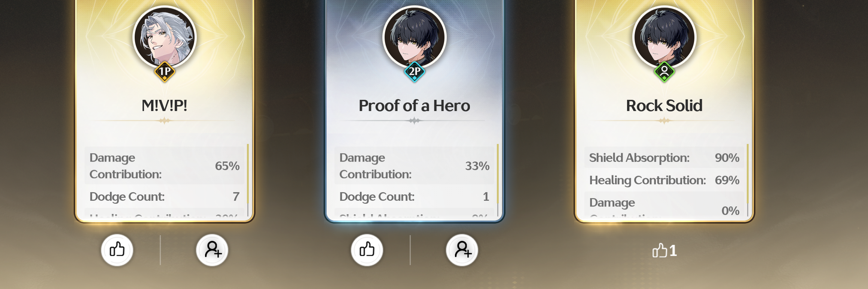Screen dimensions: 868x289
Task: Click the 65% Damage Contribution row
Action: coord(165,166)
